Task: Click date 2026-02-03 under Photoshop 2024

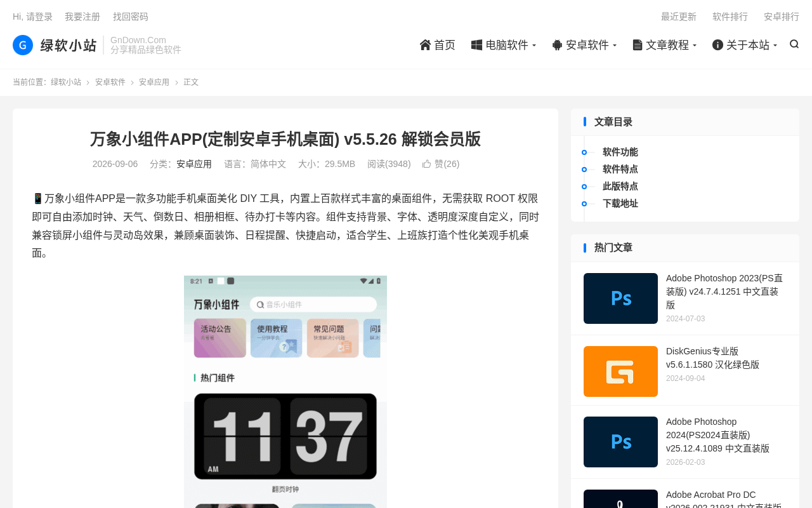Action: (x=685, y=462)
